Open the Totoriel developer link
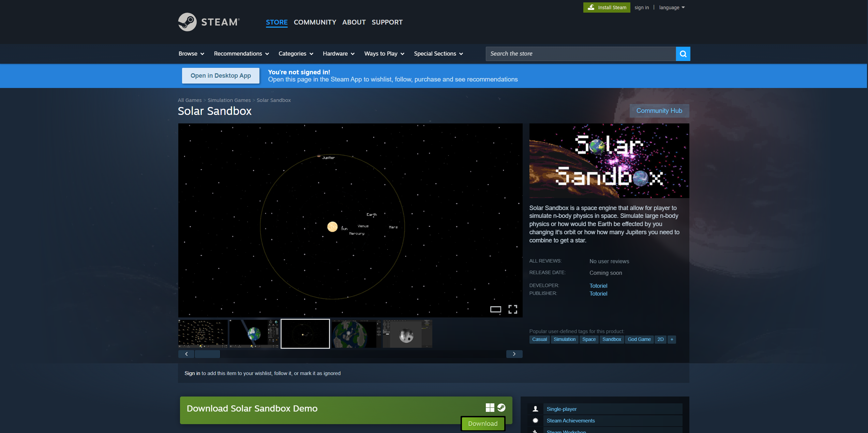This screenshot has width=868, height=433. coord(598,286)
